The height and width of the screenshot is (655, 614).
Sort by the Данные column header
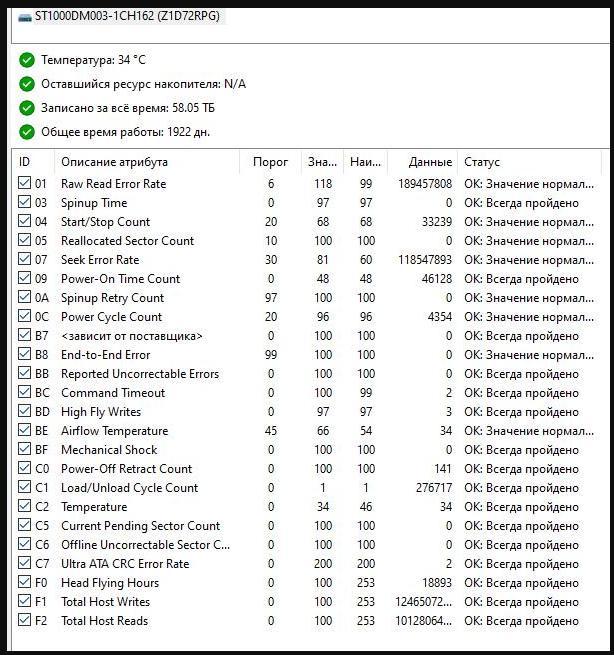click(423, 162)
